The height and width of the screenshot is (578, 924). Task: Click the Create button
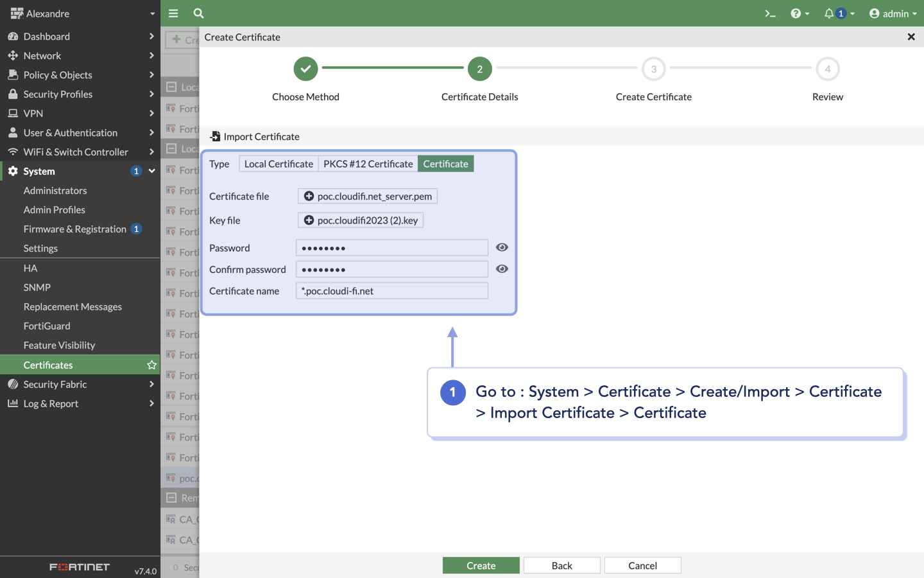point(481,565)
